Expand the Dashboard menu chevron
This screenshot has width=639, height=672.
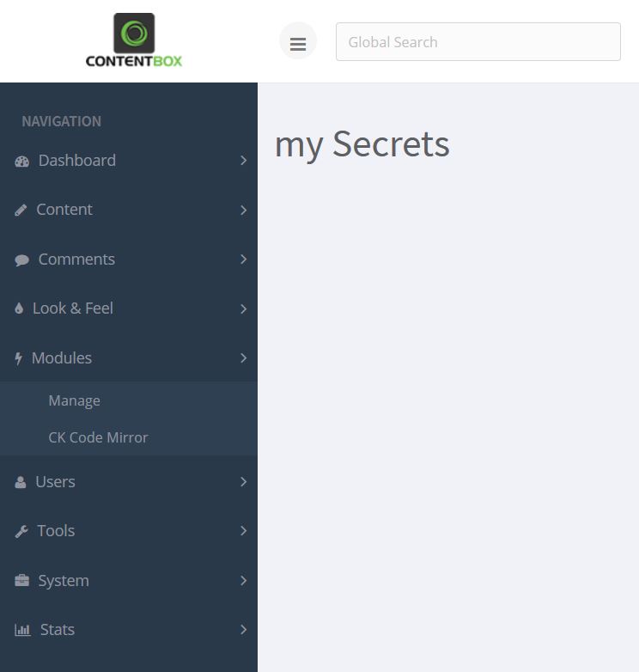coord(243,161)
